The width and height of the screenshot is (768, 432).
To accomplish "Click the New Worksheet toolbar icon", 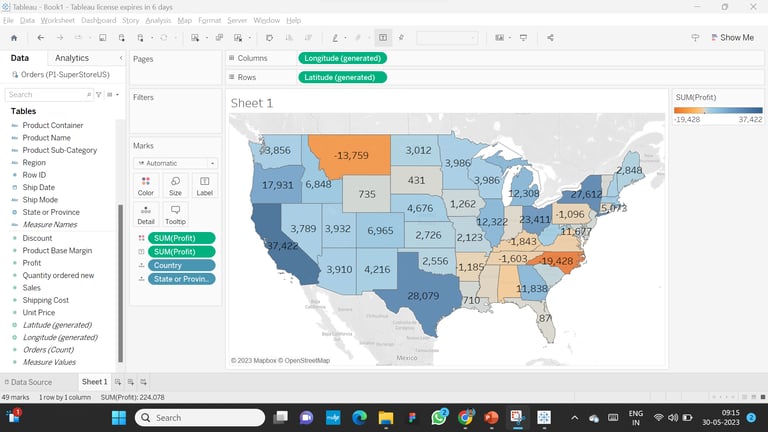I will coord(195,38).
